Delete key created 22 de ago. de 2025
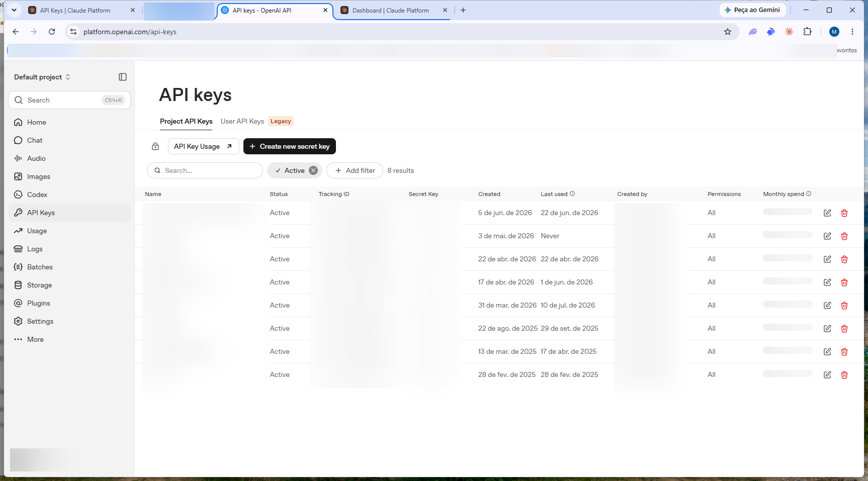Screen dimensions: 868x481 [x=844, y=328]
